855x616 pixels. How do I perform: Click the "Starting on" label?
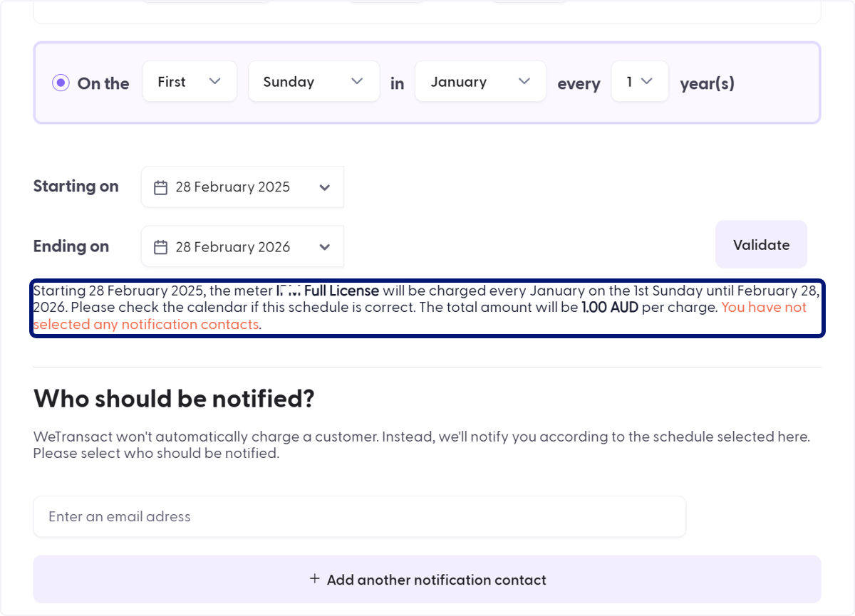(76, 187)
